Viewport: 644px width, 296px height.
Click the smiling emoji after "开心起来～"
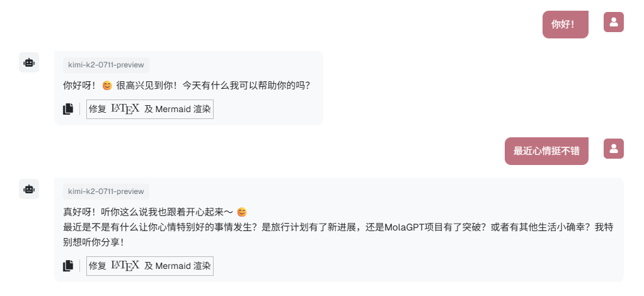[x=242, y=212]
